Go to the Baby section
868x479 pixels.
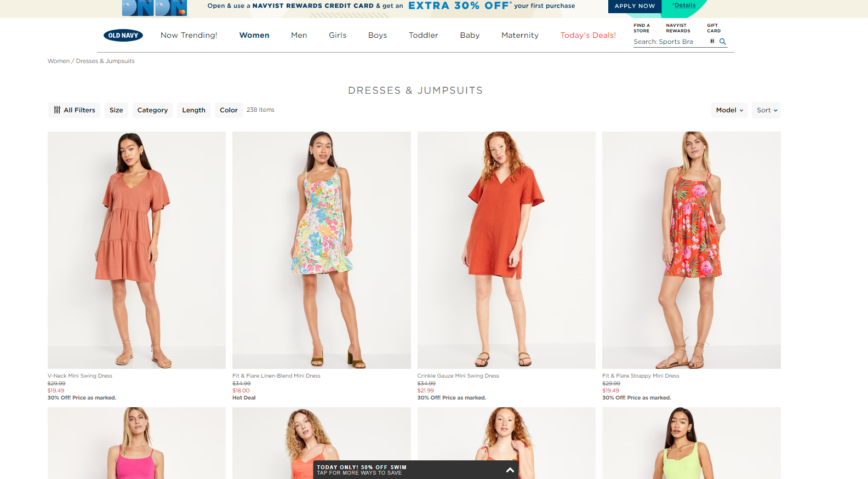(470, 35)
